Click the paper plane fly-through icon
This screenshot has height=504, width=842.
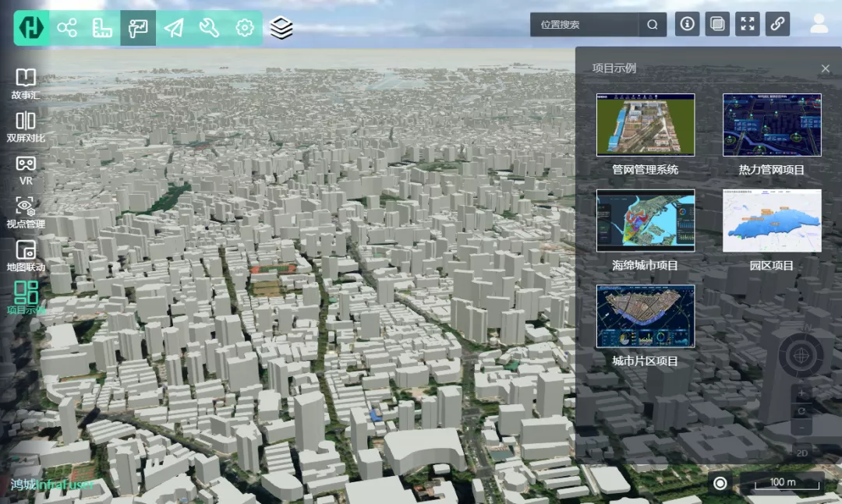(173, 27)
